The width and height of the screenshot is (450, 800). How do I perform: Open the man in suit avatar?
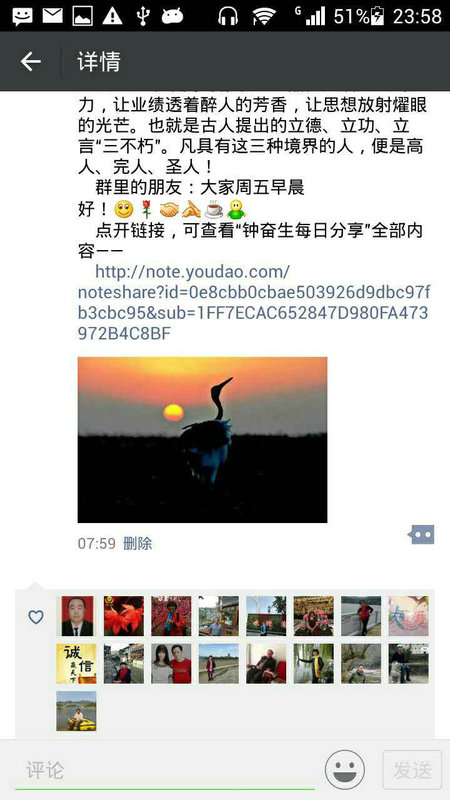click(78, 616)
